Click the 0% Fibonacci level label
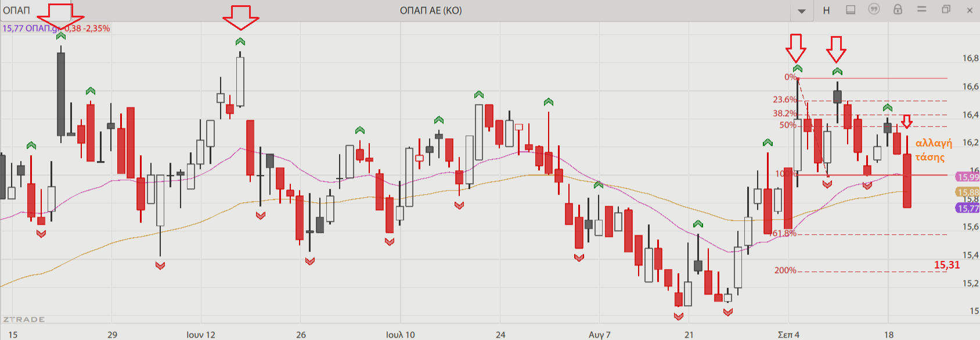Viewport: 980px width, 340px height. (x=790, y=77)
